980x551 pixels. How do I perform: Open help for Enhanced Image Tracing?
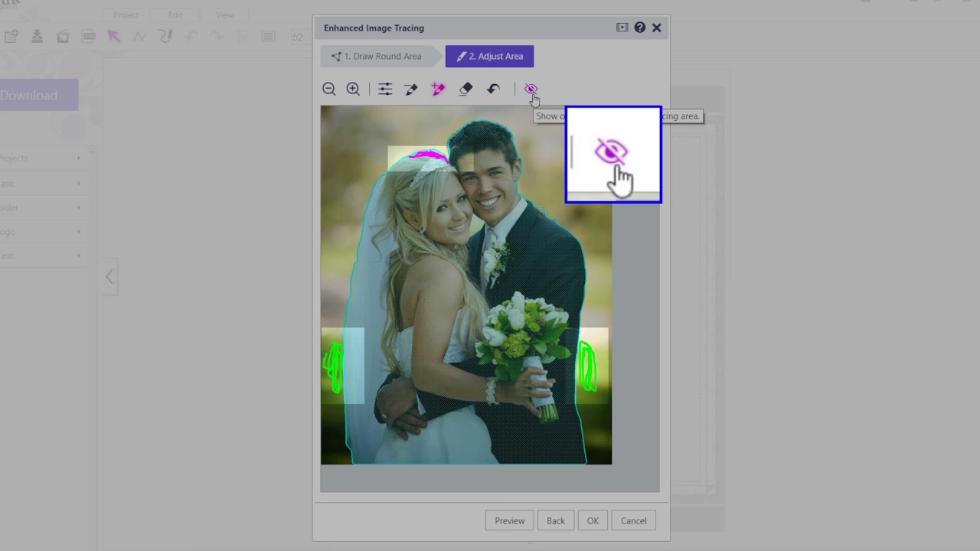point(639,28)
